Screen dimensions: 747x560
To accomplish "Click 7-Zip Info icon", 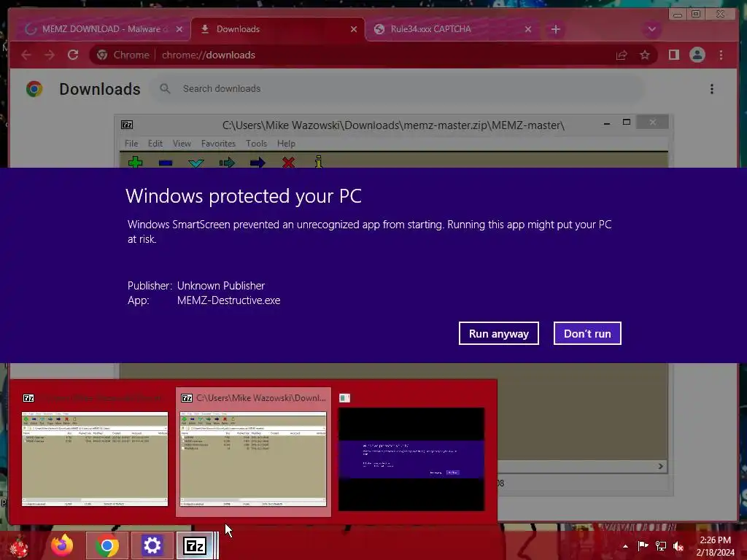I will 318,161.
